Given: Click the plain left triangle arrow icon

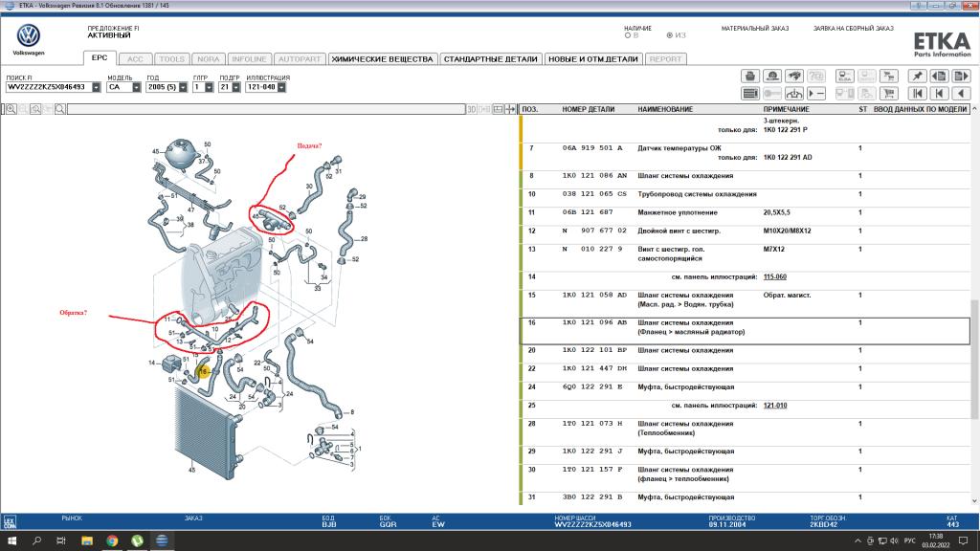Looking at the screenshot, I should pos(961,94).
